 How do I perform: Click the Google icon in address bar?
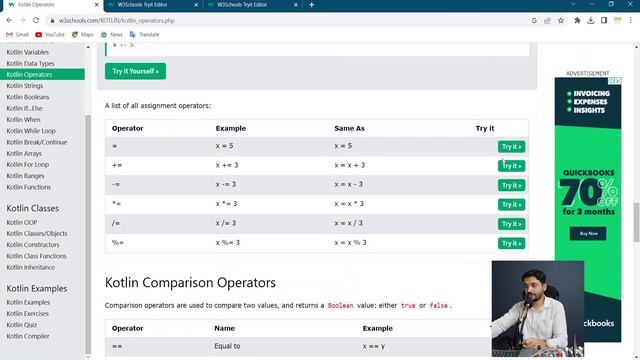(534, 20)
